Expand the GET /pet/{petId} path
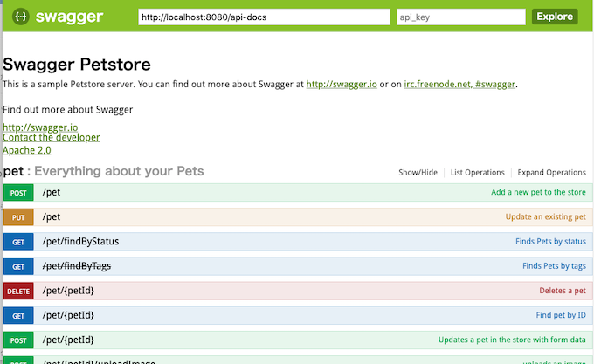The image size is (594, 364). pyautogui.click(x=68, y=315)
